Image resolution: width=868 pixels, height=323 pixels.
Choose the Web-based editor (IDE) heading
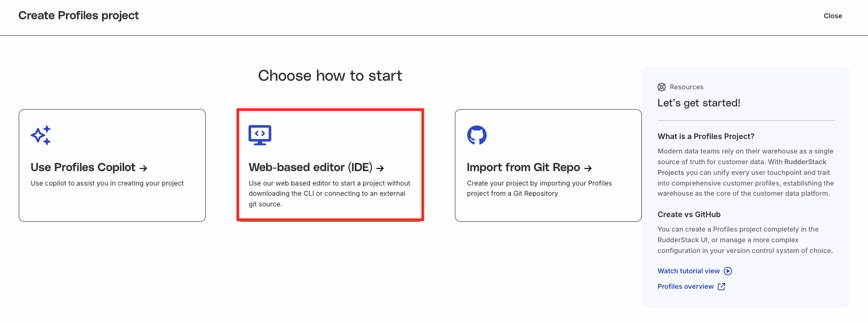(x=310, y=167)
